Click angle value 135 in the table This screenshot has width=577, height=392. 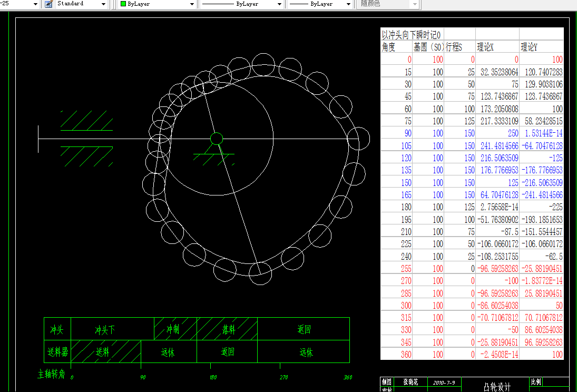pos(406,170)
